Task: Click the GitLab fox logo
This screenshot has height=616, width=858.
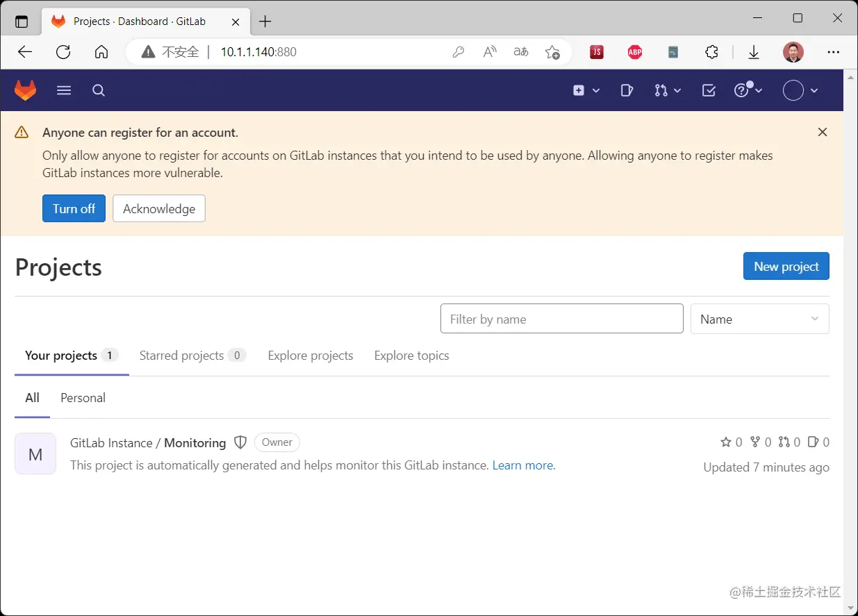Action: point(26,90)
